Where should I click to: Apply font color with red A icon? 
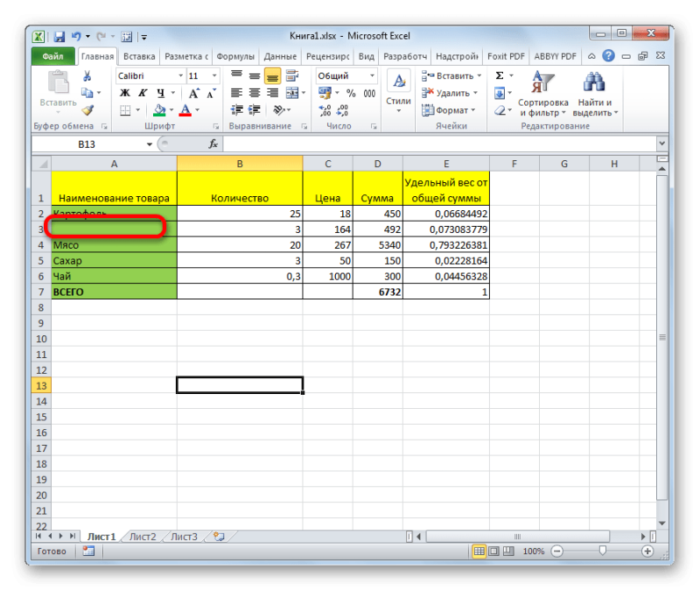185,110
